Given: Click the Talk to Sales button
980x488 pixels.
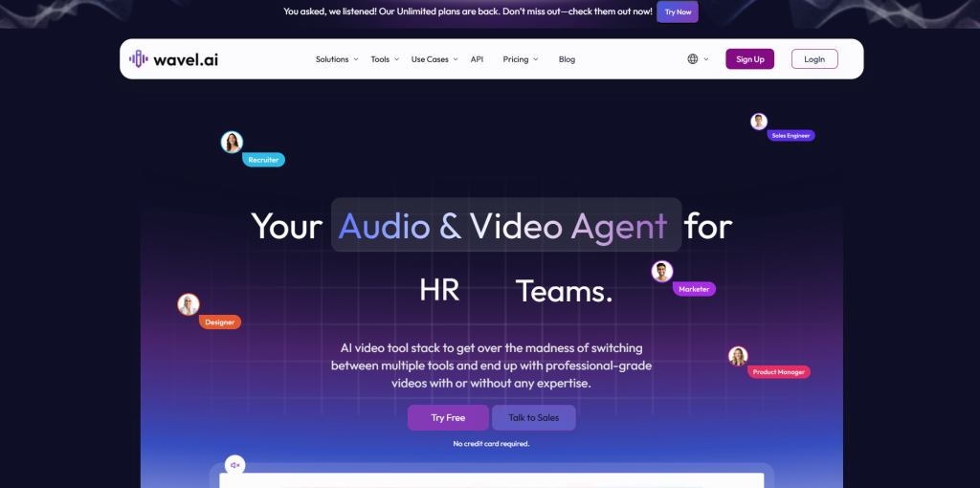Looking at the screenshot, I should [533, 418].
